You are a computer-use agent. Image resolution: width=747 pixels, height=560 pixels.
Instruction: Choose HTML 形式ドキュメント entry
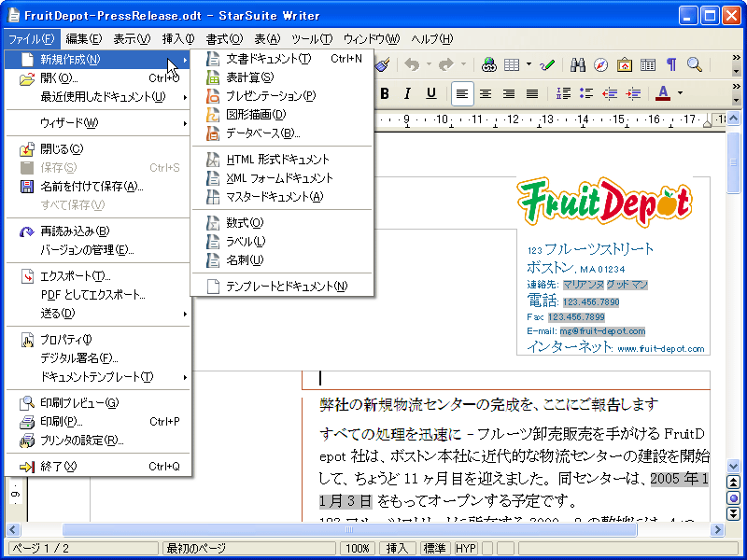(x=283, y=160)
